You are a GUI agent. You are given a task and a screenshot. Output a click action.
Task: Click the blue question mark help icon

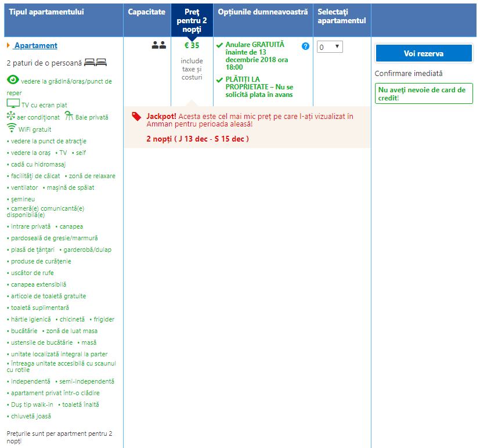(x=305, y=46)
